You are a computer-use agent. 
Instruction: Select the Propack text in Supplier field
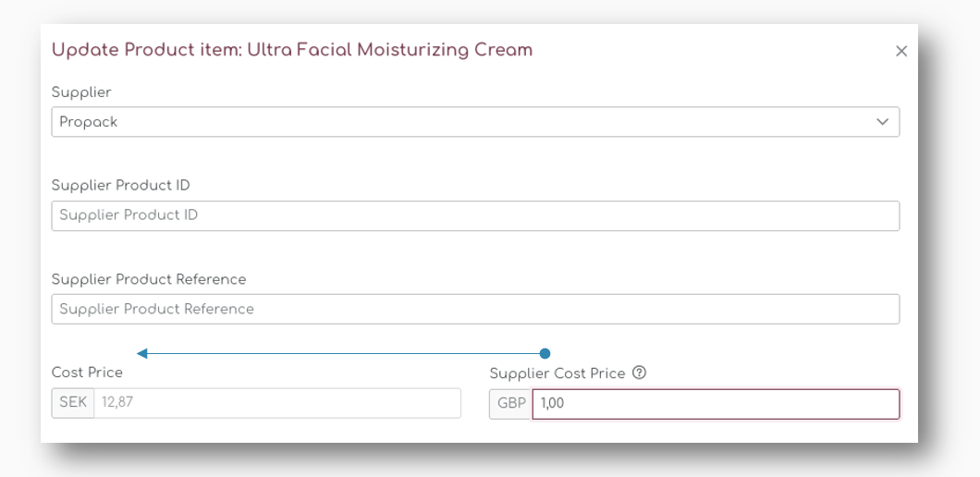pos(88,122)
